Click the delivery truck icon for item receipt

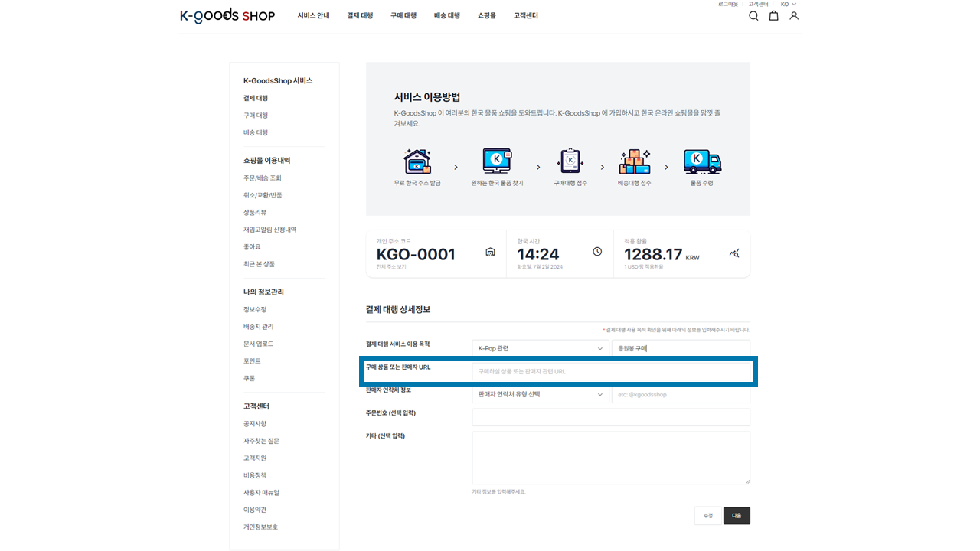[x=701, y=161]
